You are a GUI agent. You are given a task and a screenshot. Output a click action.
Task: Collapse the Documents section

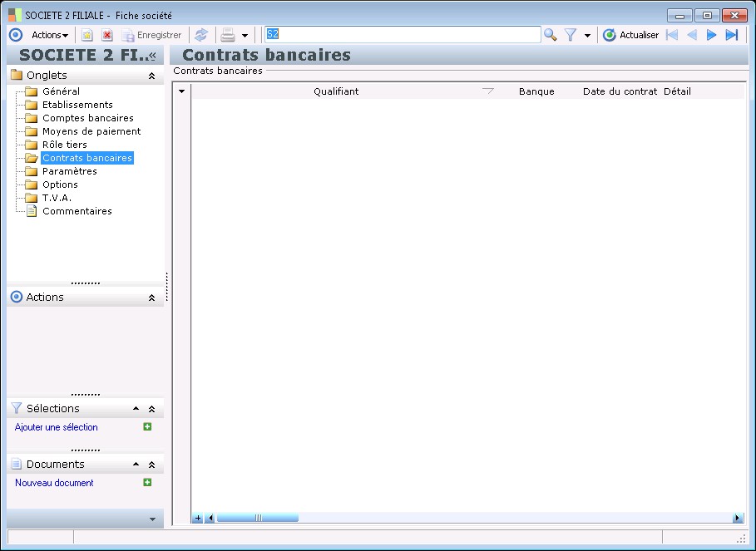[151, 465]
